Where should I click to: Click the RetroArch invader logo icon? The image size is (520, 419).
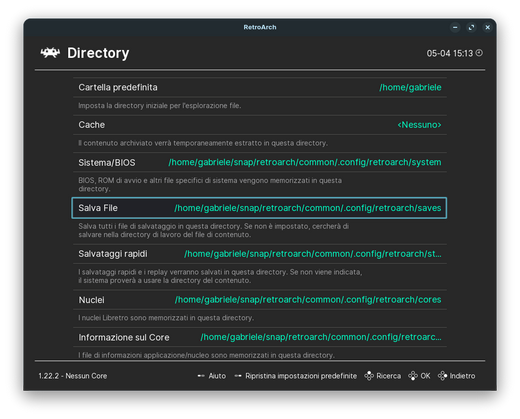pos(50,53)
